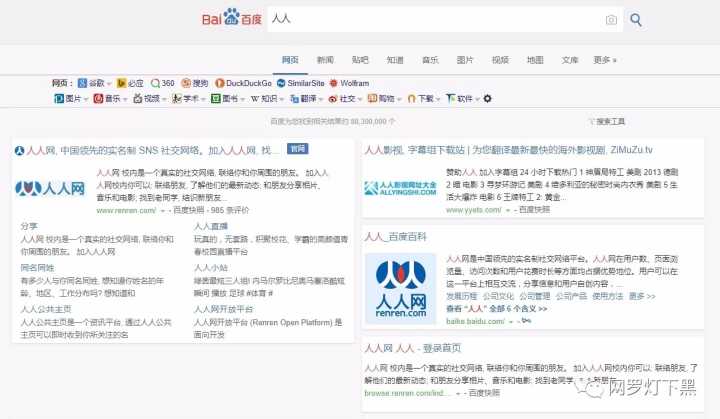
Task: Open the 地图 maps tab
Action: click(x=535, y=60)
